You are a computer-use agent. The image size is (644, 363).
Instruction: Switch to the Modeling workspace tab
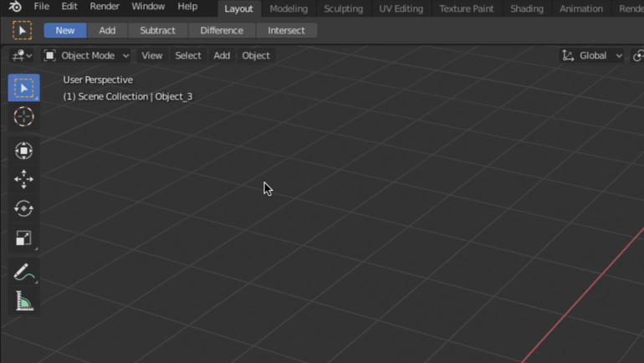coord(289,8)
